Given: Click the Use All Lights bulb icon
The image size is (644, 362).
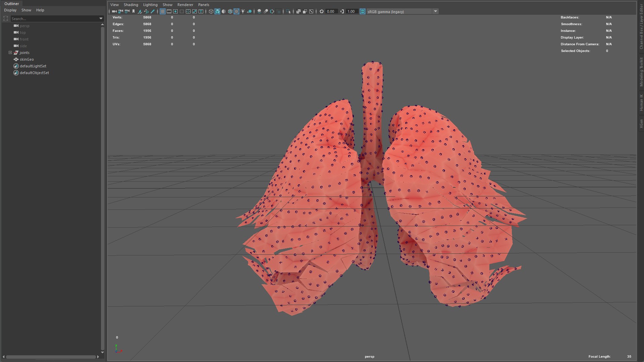Looking at the screenshot, I should (243, 11).
